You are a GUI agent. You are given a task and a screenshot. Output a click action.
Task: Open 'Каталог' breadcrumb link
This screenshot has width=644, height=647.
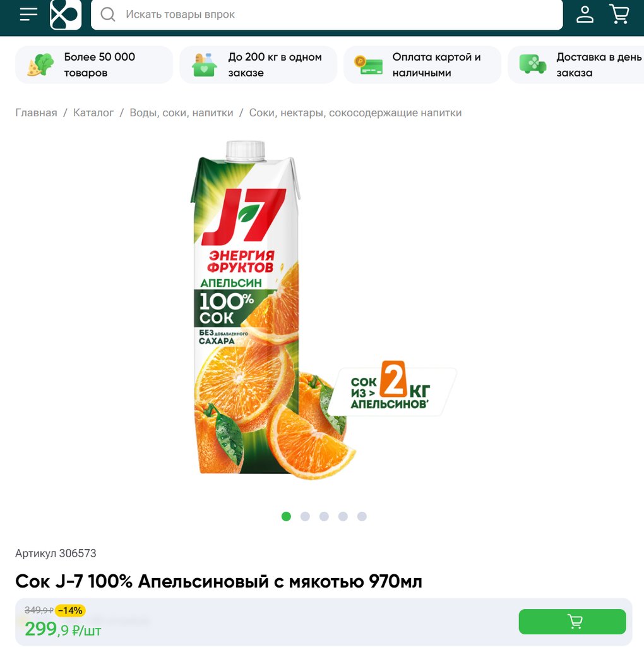93,112
